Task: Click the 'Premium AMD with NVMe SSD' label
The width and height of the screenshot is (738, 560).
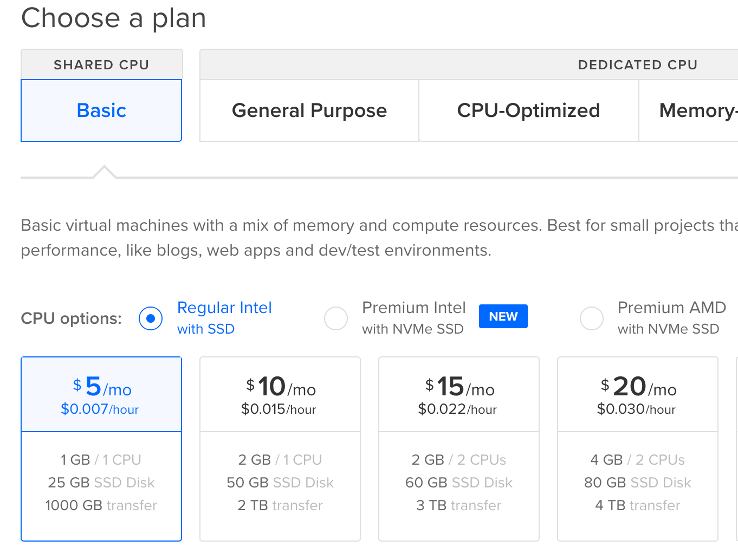Action: pyautogui.click(x=671, y=318)
